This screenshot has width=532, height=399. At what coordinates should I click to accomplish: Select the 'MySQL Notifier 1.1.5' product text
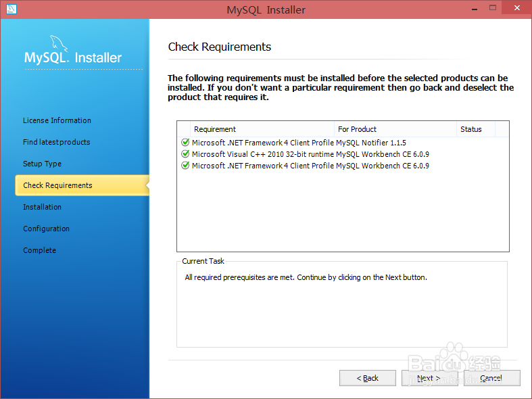(x=371, y=143)
